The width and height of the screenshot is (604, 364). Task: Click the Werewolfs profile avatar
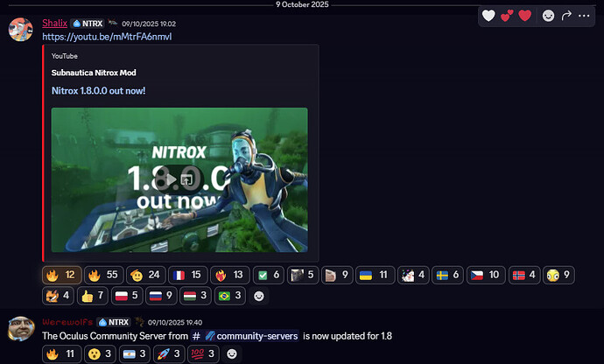tap(21, 330)
